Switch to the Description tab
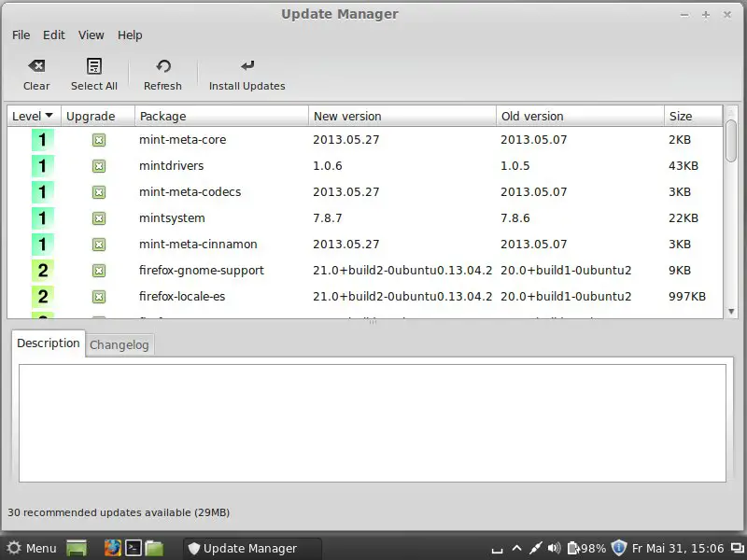The height and width of the screenshot is (560, 747). pos(49,343)
